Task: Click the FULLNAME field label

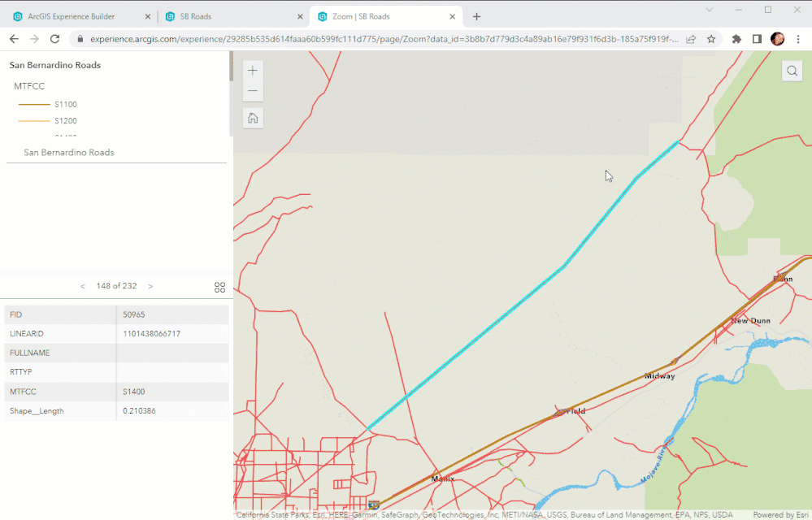Action: (29, 353)
